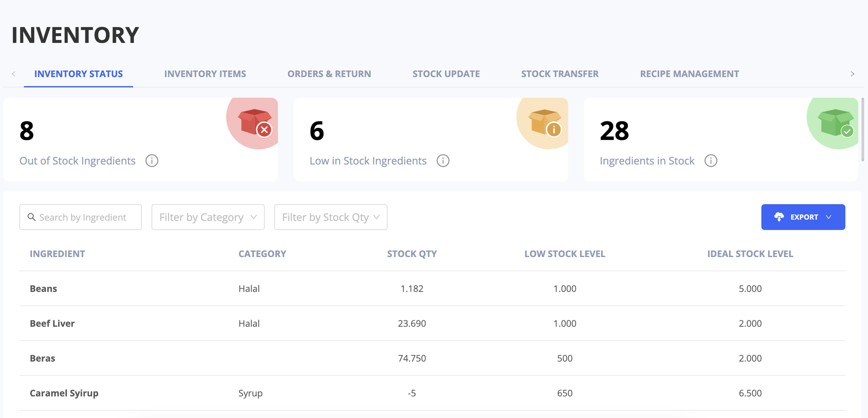Click the orange low-stock box icon
Image resolution: width=868 pixels, height=418 pixels.
(x=545, y=122)
